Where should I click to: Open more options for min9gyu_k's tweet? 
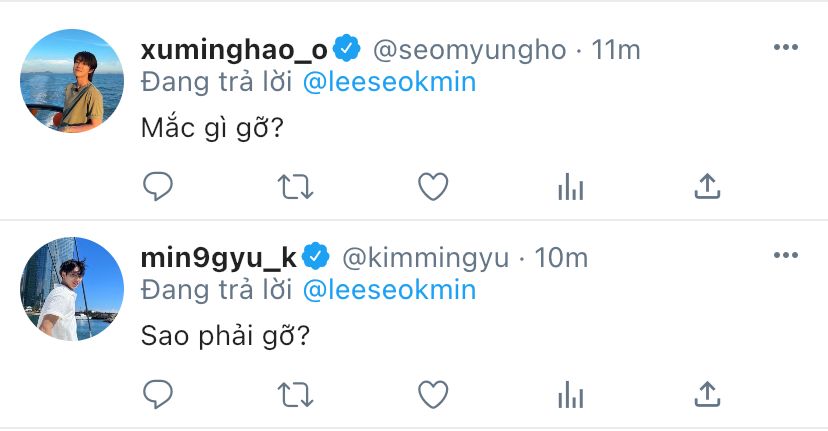pos(785,255)
